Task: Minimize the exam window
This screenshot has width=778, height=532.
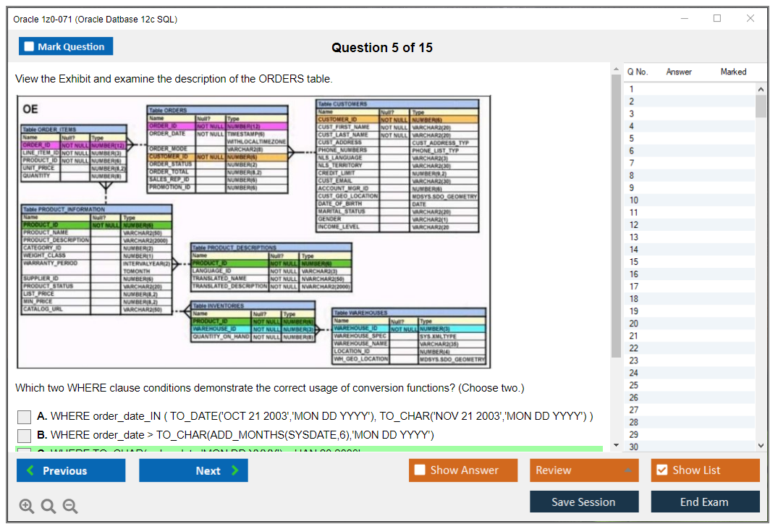Action: click(x=684, y=19)
